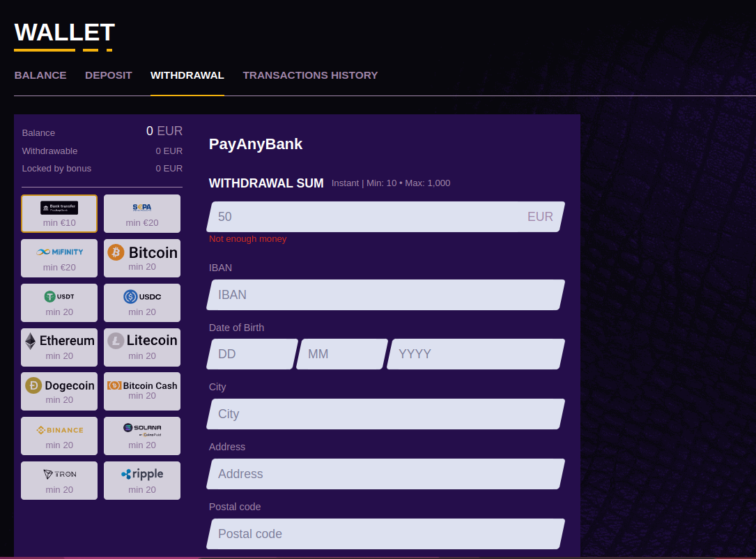756x559 pixels.
Task: Open Transactions History tab
Action: (x=310, y=75)
